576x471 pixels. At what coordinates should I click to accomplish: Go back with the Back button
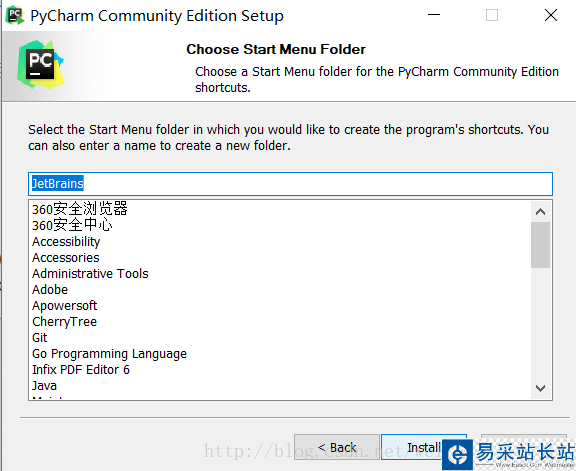(x=336, y=447)
